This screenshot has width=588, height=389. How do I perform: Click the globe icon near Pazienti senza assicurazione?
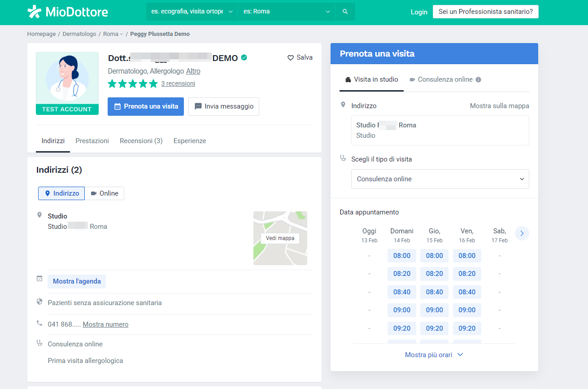[39, 302]
